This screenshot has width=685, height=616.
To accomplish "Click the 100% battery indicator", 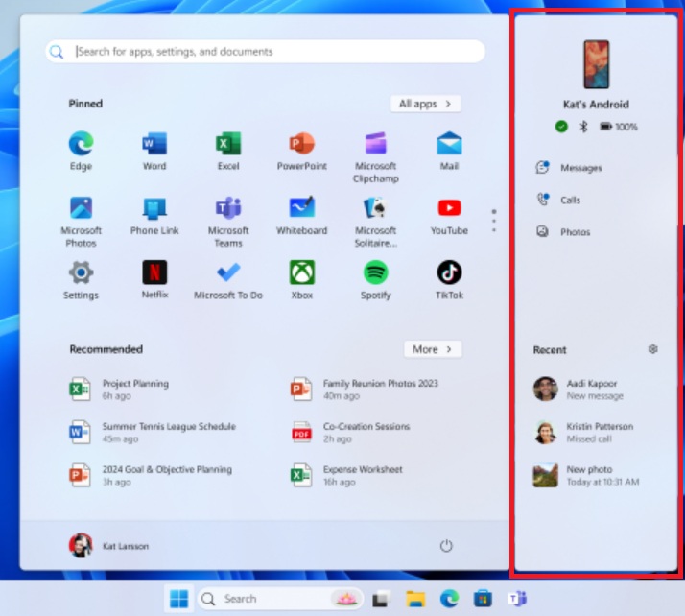I will pos(618,127).
